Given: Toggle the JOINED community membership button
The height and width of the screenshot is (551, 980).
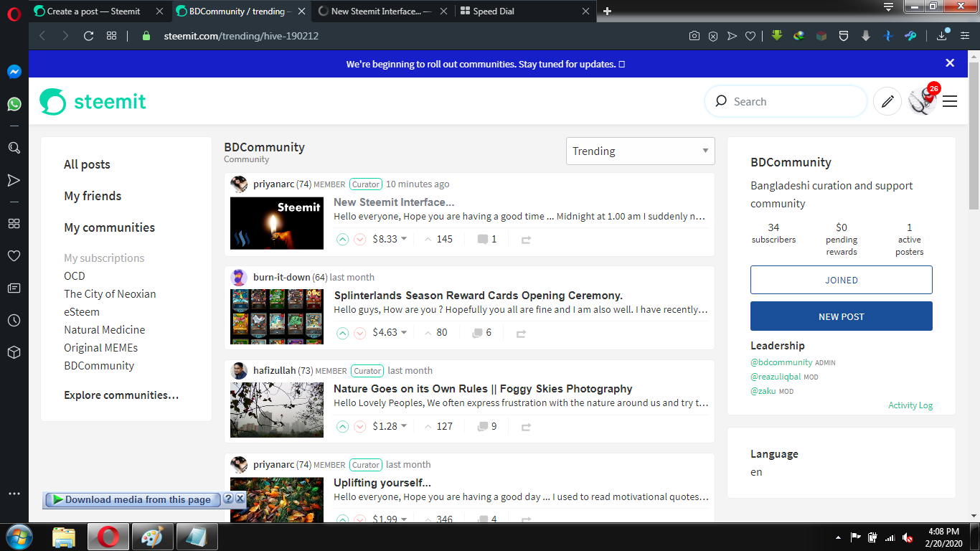Looking at the screenshot, I should pyautogui.click(x=842, y=280).
